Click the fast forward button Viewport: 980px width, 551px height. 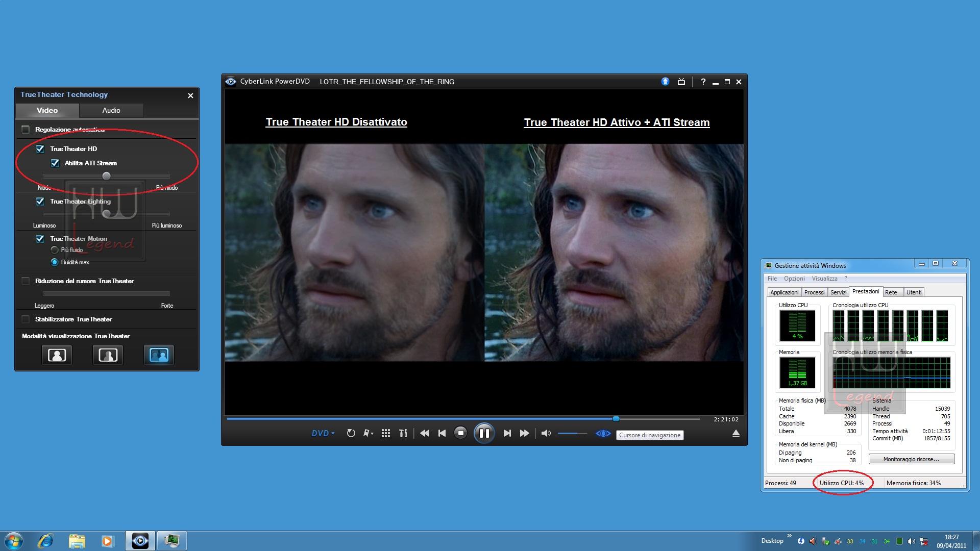click(x=524, y=433)
